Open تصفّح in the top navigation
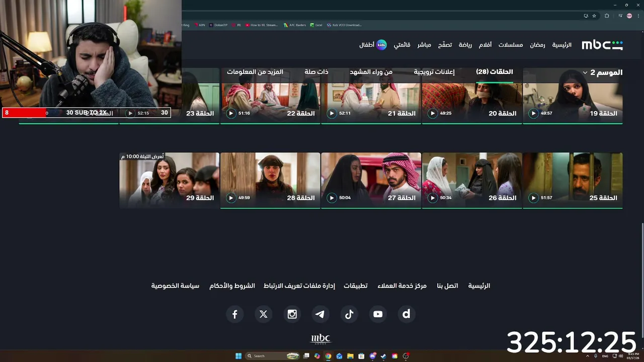 tap(445, 45)
